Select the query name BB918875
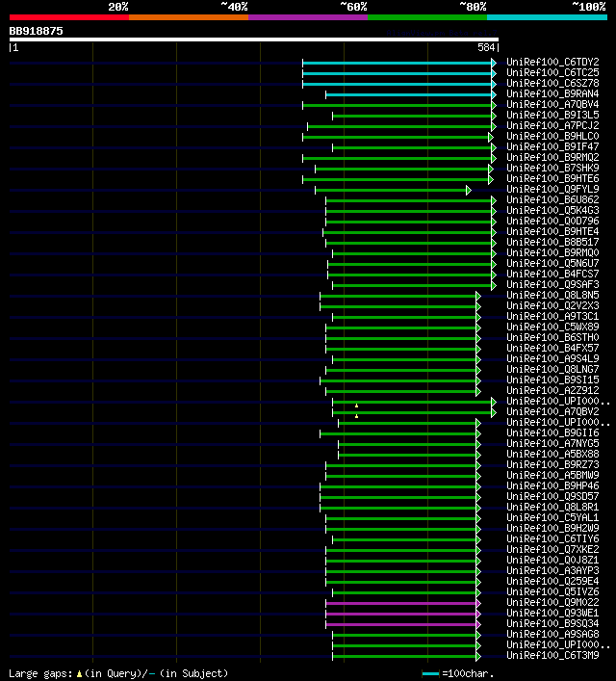 coord(36,31)
